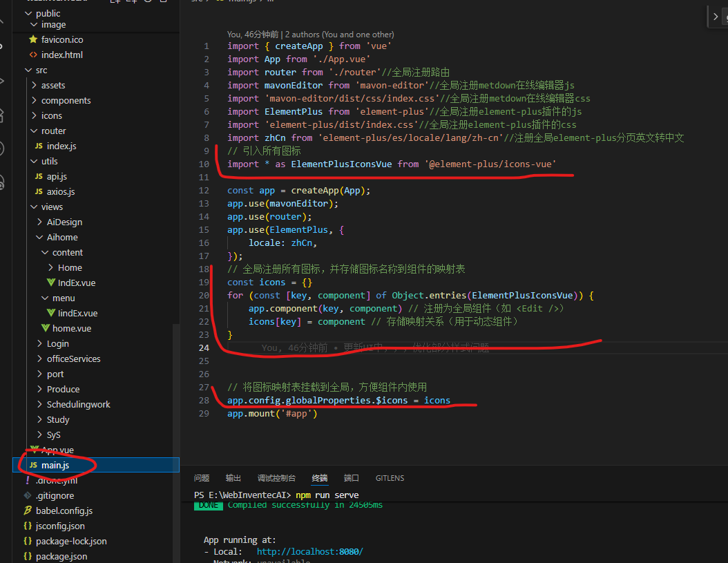Expand the Login folder
This screenshot has width=728, height=563.
click(x=39, y=343)
